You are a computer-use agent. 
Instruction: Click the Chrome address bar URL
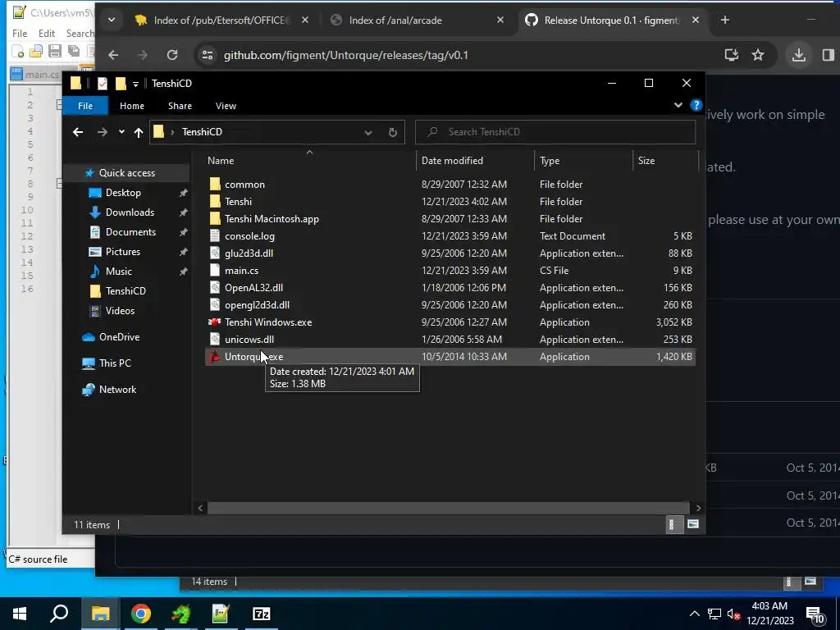pyautogui.click(x=345, y=55)
